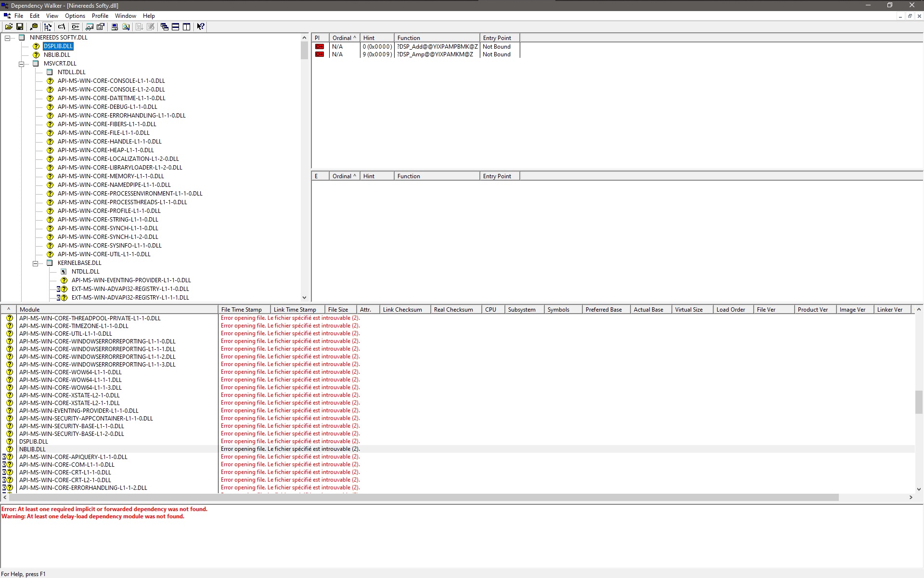This screenshot has width=924, height=578.
Task: Click the Stop Profiling toolbar icon
Action: [x=151, y=27]
